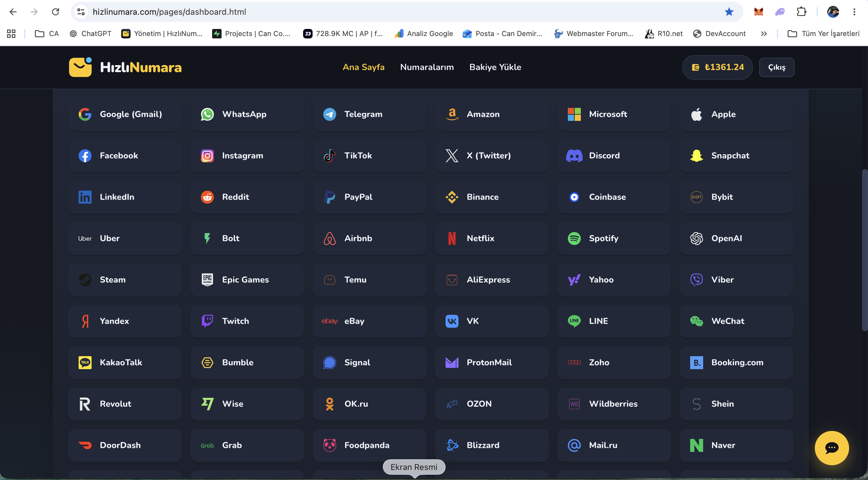The height and width of the screenshot is (480, 868).
Task: Select the KakaoTalk service card
Action: point(125,363)
